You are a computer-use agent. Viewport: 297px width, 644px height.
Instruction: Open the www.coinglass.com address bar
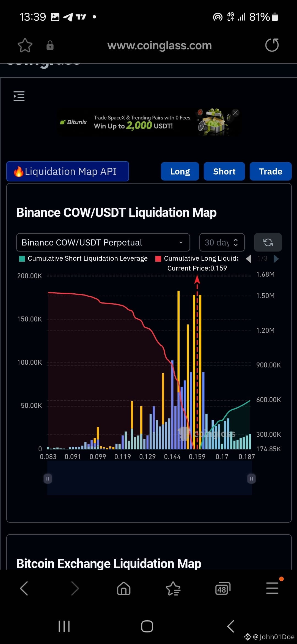(159, 45)
